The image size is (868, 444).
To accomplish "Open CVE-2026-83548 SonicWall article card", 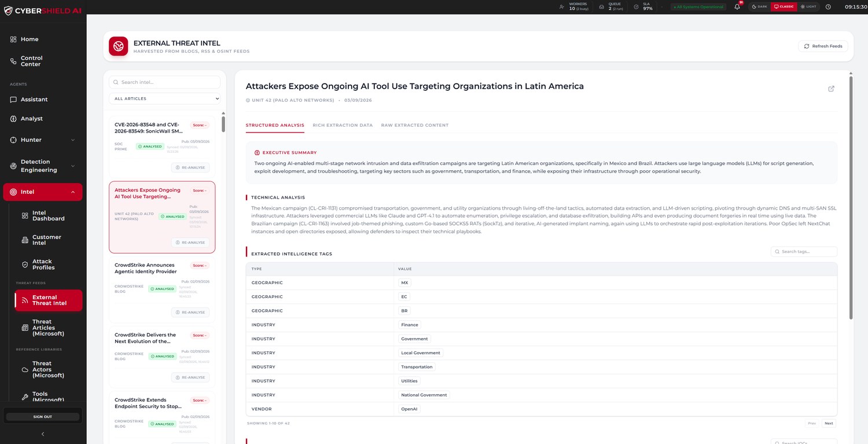I will click(x=162, y=146).
